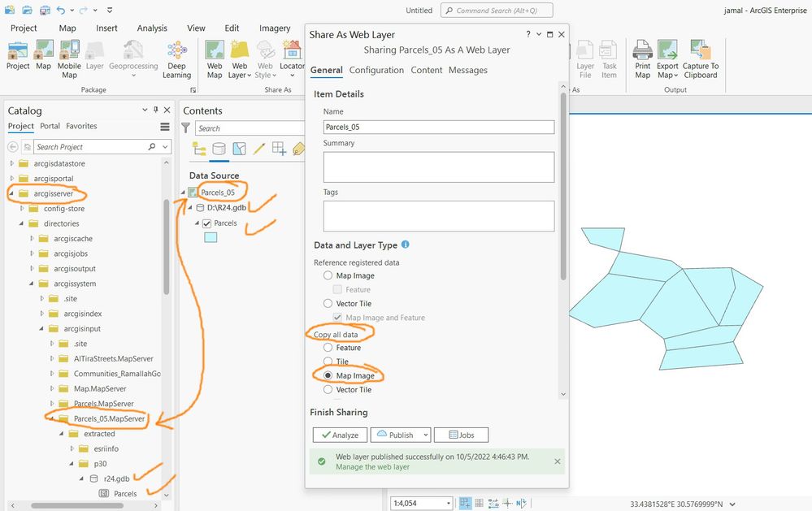Switch to Messages tab in Share dialog
The width and height of the screenshot is (812, 511).
(468, 71)
